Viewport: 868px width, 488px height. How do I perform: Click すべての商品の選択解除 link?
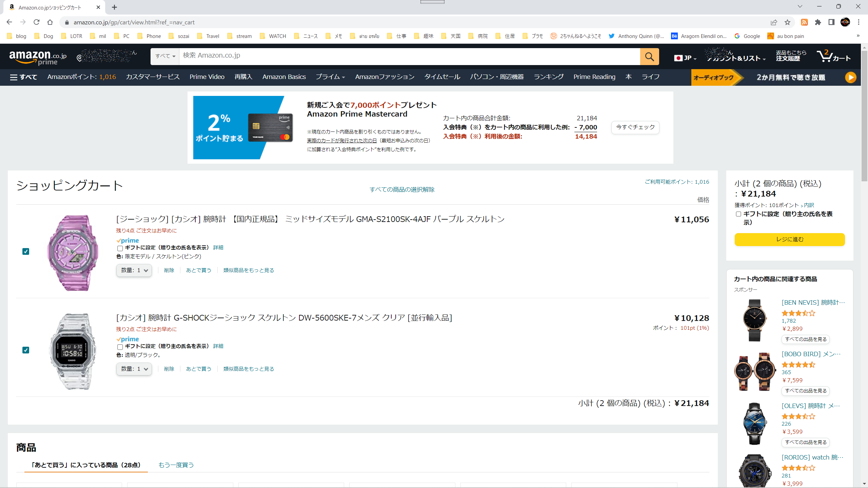402,189
